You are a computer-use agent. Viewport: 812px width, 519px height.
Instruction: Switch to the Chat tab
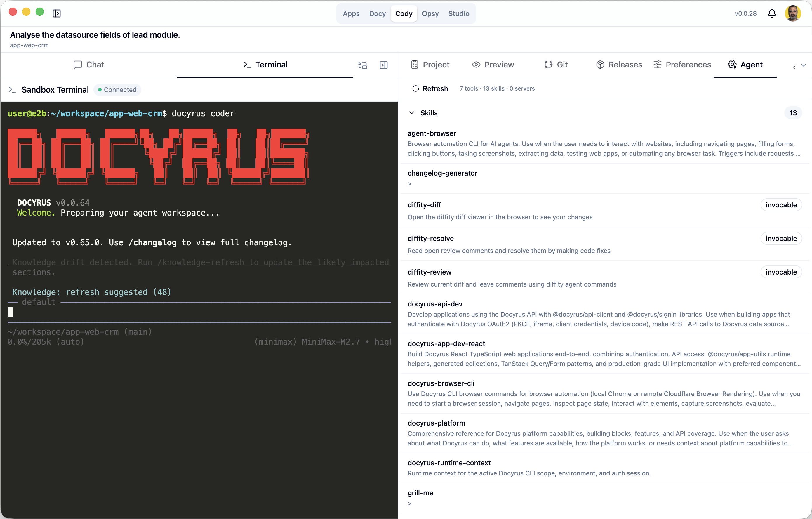coord(89,65)
